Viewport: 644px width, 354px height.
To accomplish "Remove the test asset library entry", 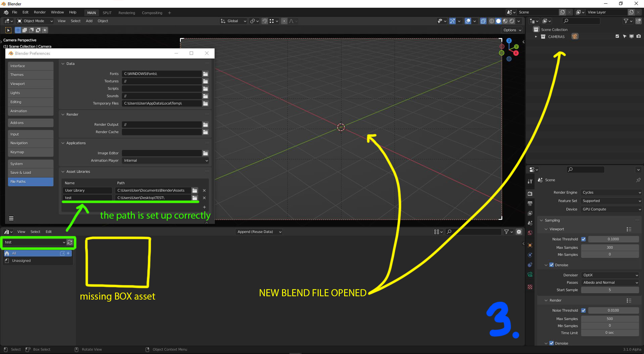I will [204, 198].
